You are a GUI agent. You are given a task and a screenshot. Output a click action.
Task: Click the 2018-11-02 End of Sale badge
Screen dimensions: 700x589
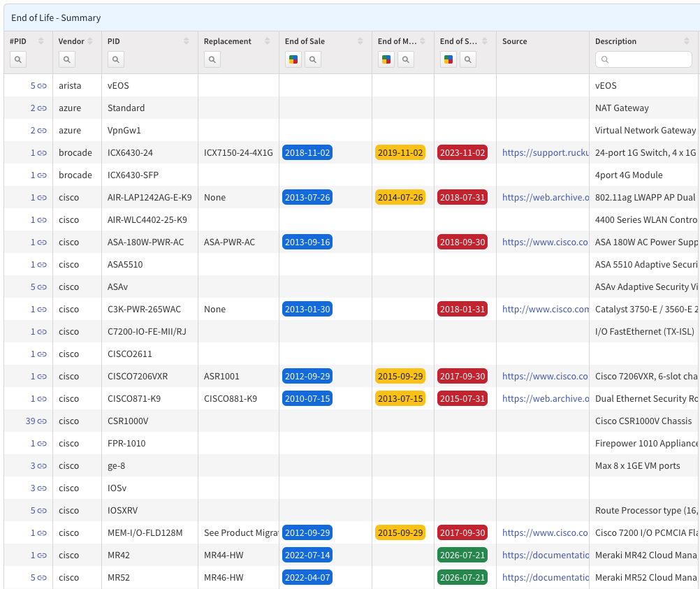point(307,153)
